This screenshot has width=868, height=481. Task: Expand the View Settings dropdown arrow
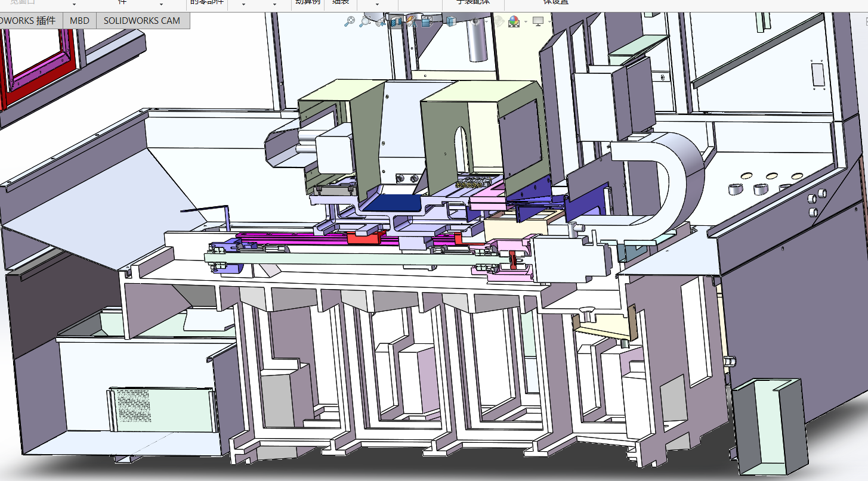(x=549, y=22)
